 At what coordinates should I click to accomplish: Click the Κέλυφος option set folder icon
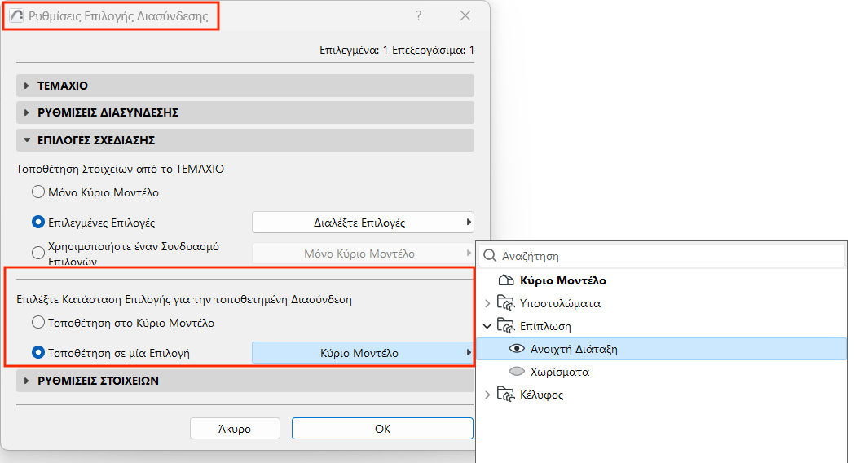tap(509, 395)
